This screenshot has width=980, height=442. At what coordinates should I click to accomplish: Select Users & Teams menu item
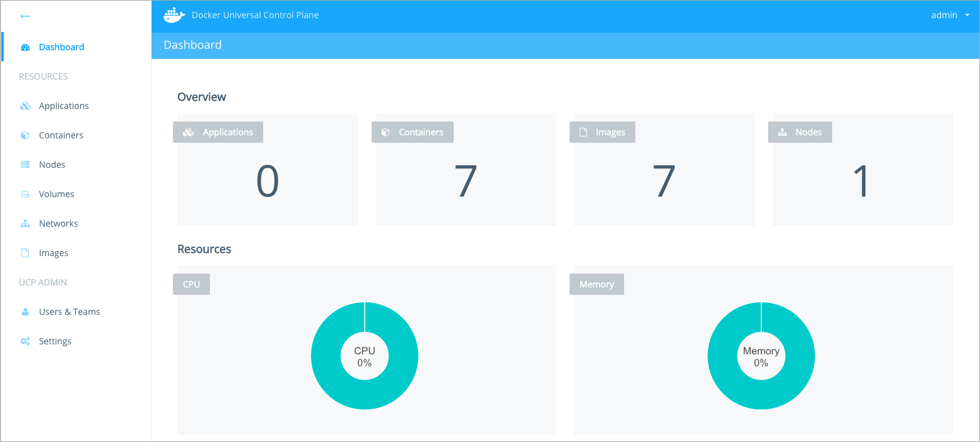tap(69, 312)
